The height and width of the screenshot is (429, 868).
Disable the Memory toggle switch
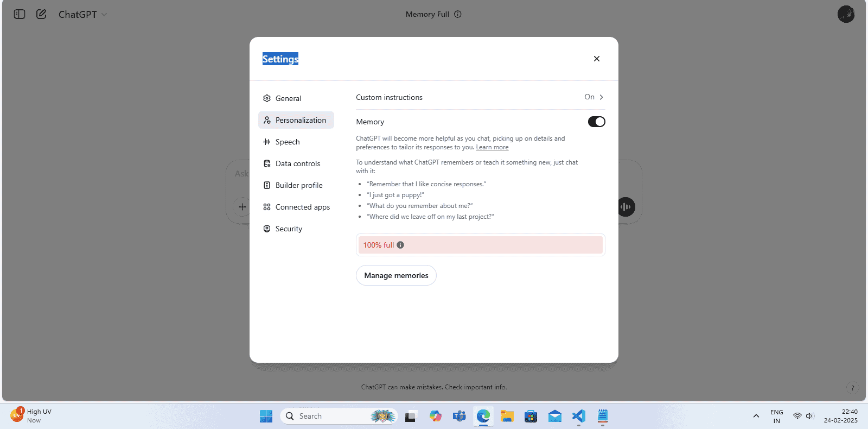coord(597,122)
